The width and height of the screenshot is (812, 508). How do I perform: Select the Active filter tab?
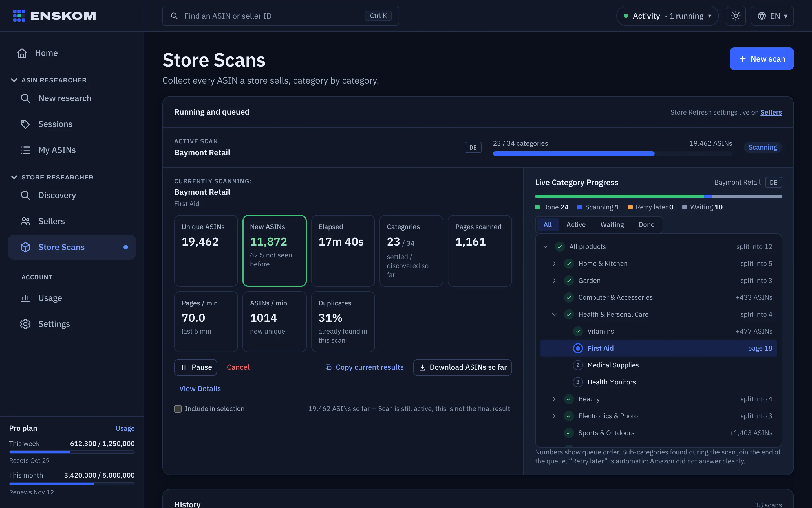[x=576, y=224]
